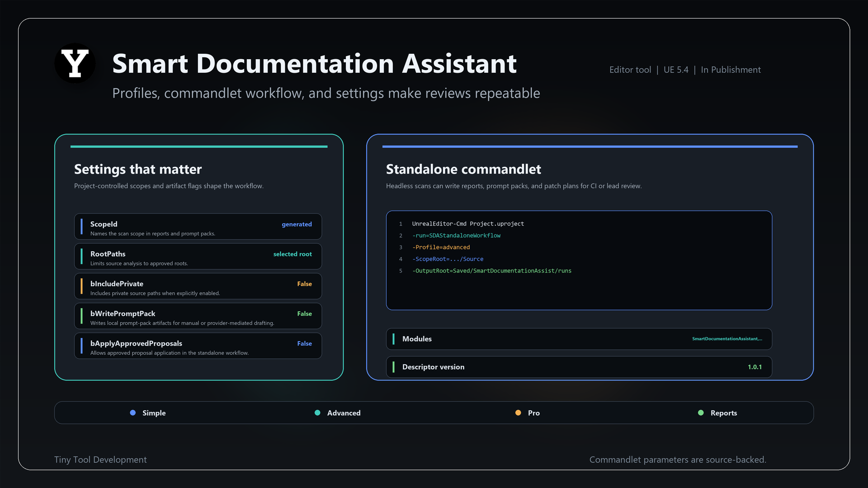Toggle bApplyApprovedProposals False value
This screenshot has width=868, height=488.
point(304,343)
